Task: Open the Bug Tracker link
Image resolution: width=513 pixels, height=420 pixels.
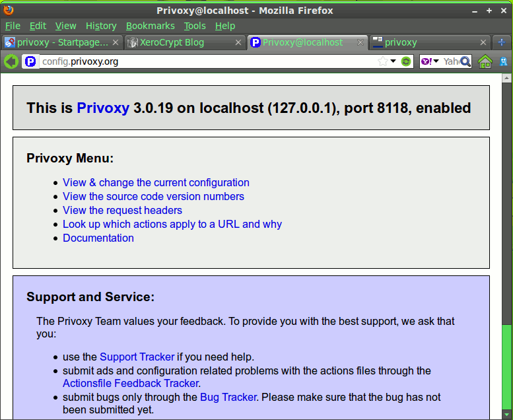Action: pyautogui.click(x=228, y=397)
